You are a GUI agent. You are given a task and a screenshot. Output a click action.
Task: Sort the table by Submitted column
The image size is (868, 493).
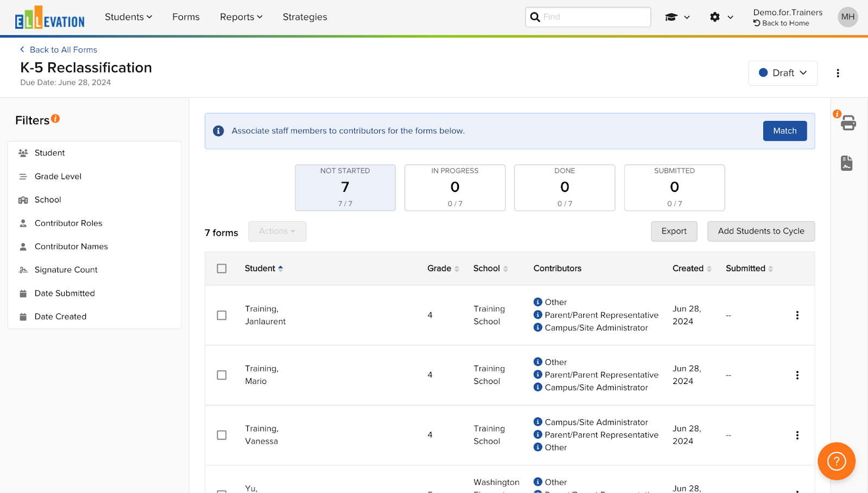click(749, 268)
